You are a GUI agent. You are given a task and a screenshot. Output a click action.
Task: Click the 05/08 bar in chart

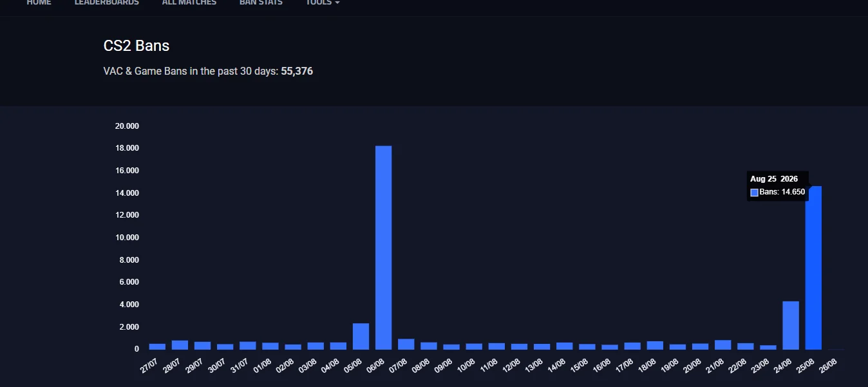pos(361,336)
